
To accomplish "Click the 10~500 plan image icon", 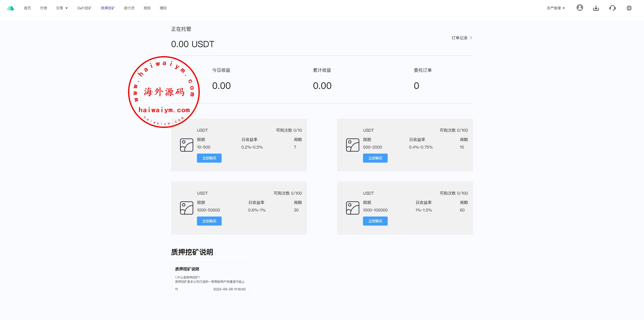I will point(186,145).
